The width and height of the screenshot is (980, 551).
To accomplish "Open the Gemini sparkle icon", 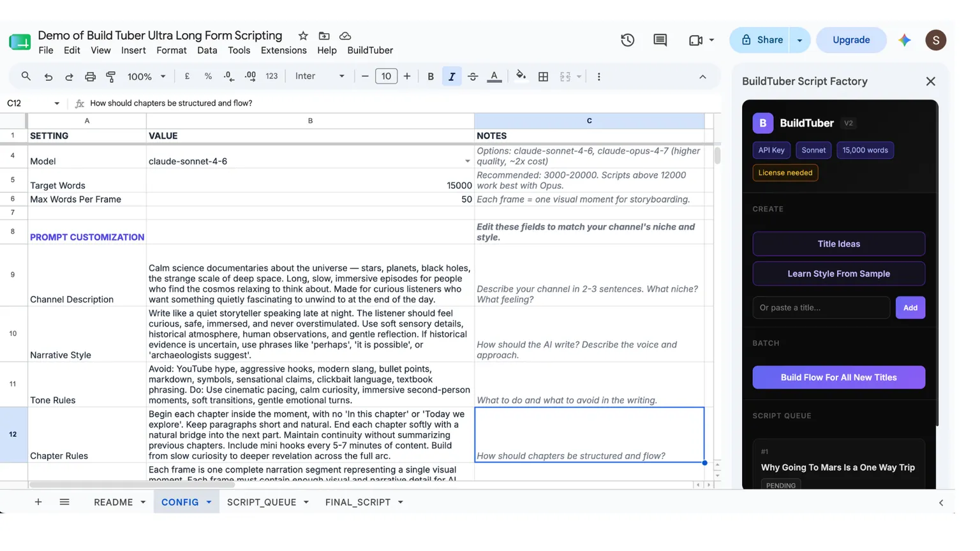I will coord(905,40).
